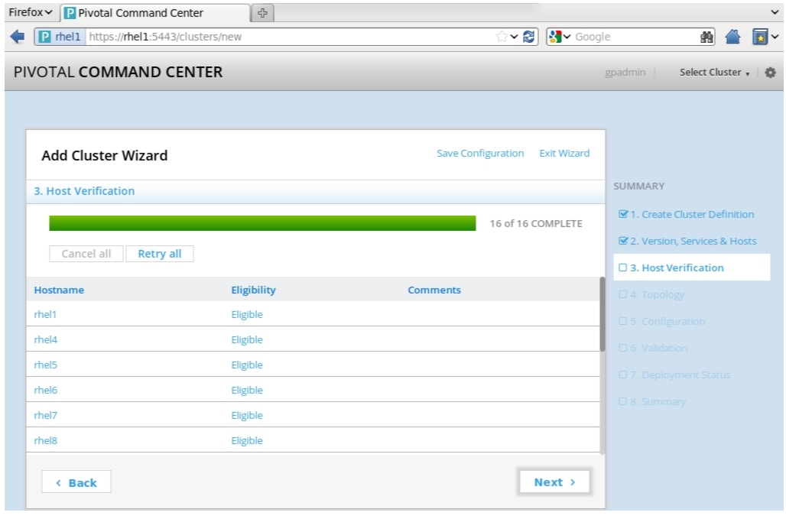Open the settings gear icon
The image size is (786, 532).
(x=770, y=73)
